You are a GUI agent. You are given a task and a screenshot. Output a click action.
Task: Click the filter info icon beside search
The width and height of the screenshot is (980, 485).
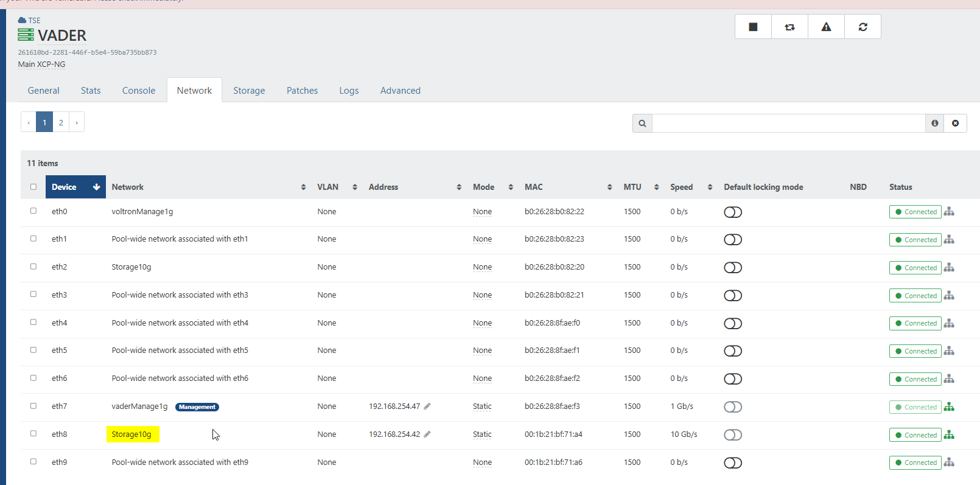(x=934, y=123)
